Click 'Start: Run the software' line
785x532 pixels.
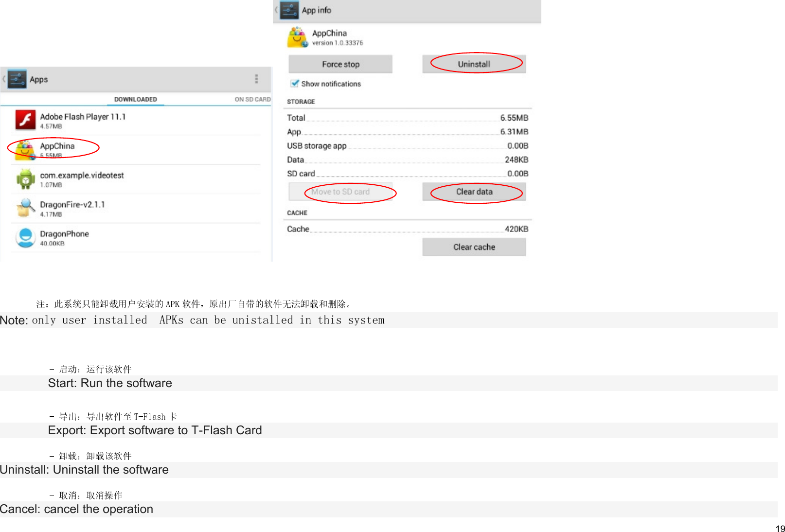(110, 383)
